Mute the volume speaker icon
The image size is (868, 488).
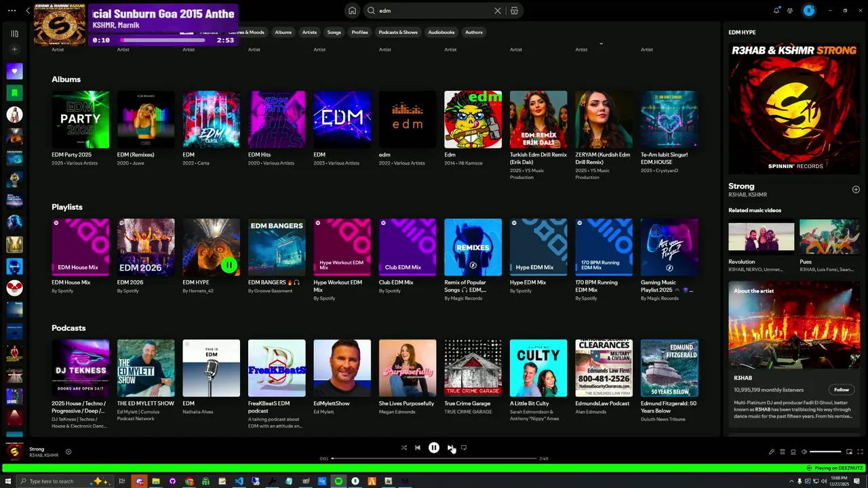[804, 452]
